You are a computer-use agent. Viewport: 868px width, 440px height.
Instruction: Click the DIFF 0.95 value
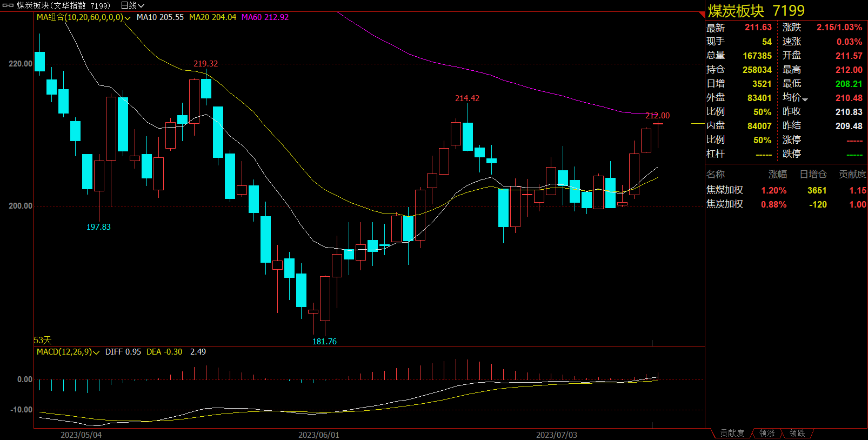point(123,352)
